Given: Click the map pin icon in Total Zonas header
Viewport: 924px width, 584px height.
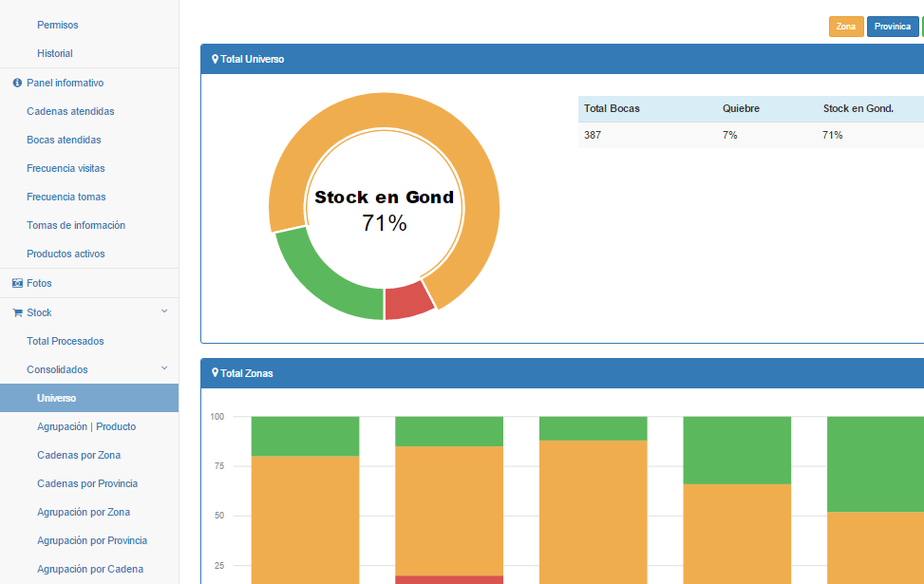Looking at the screenshot, I should tap(215, 373).
